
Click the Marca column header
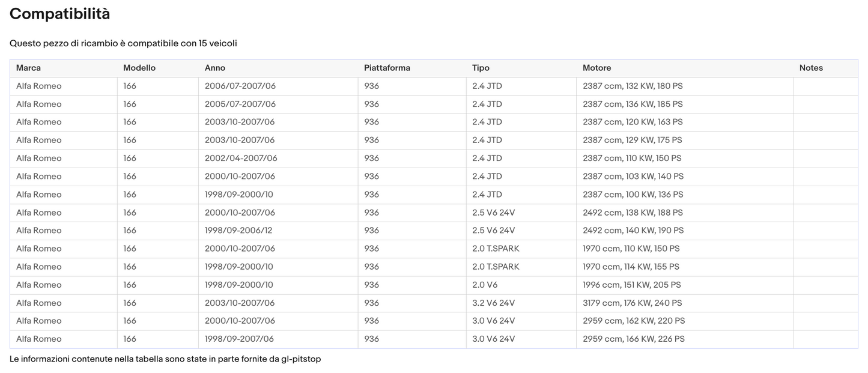point(28,68)
